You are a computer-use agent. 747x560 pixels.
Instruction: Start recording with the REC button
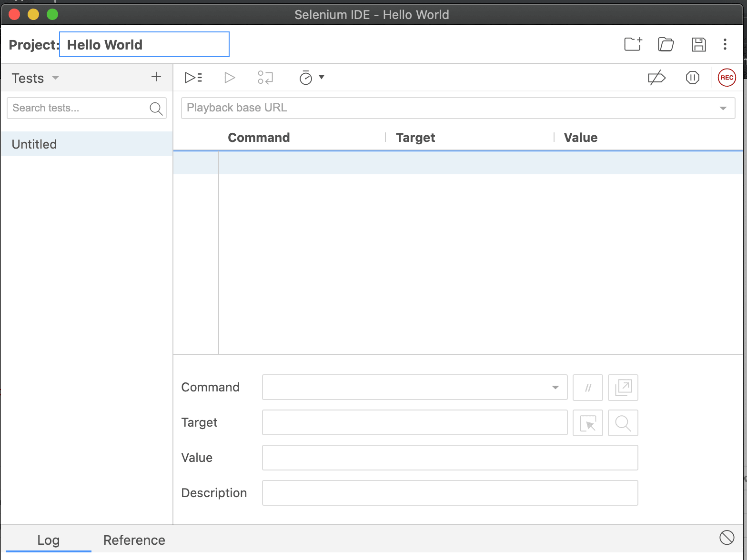tap(727, 77)
